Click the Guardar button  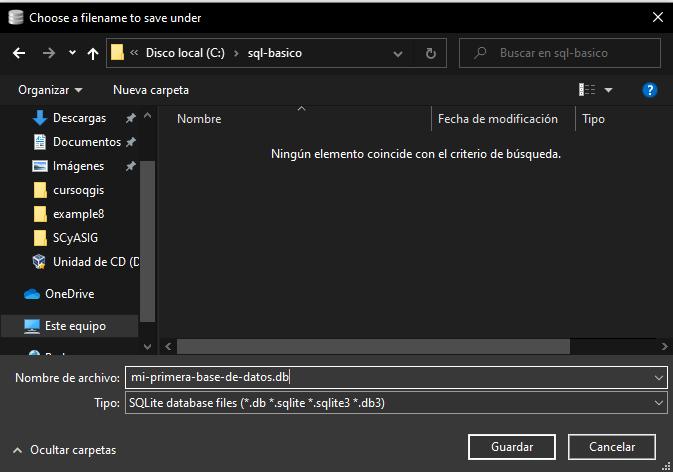511,446
